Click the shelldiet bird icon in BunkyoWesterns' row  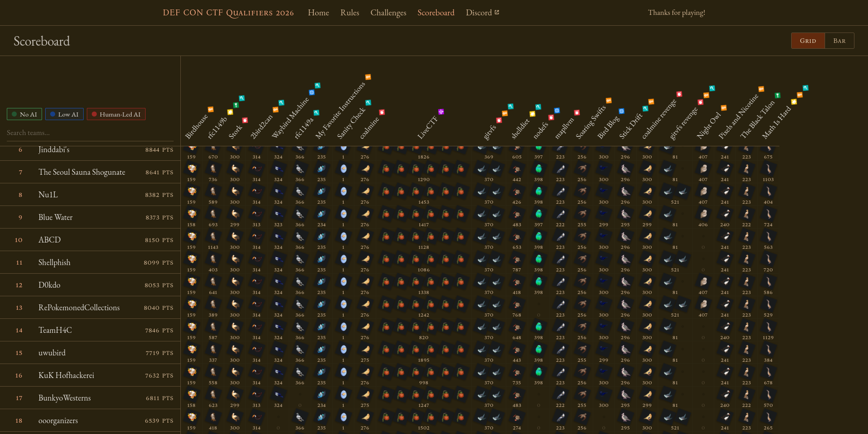click(x=517, y=394)
